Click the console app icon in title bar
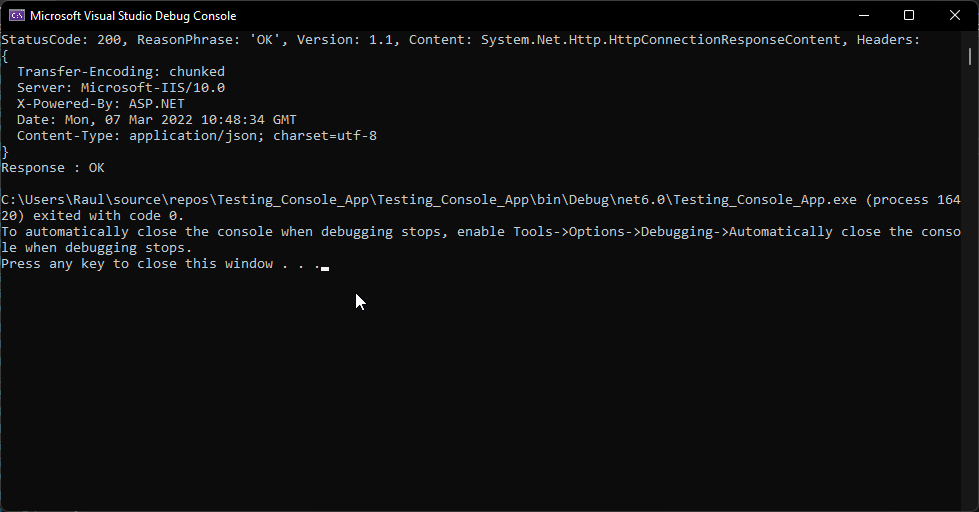 [x=17, y=16]
